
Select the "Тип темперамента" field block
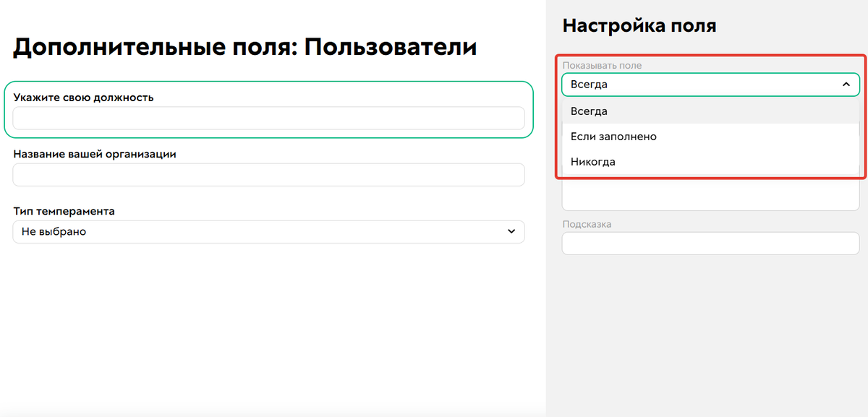click(268, 223)
